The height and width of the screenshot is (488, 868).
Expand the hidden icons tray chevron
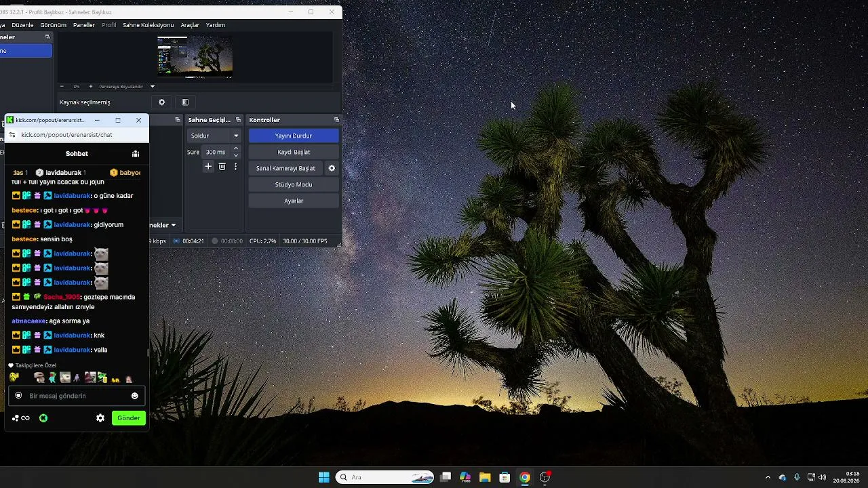point(768,477)
